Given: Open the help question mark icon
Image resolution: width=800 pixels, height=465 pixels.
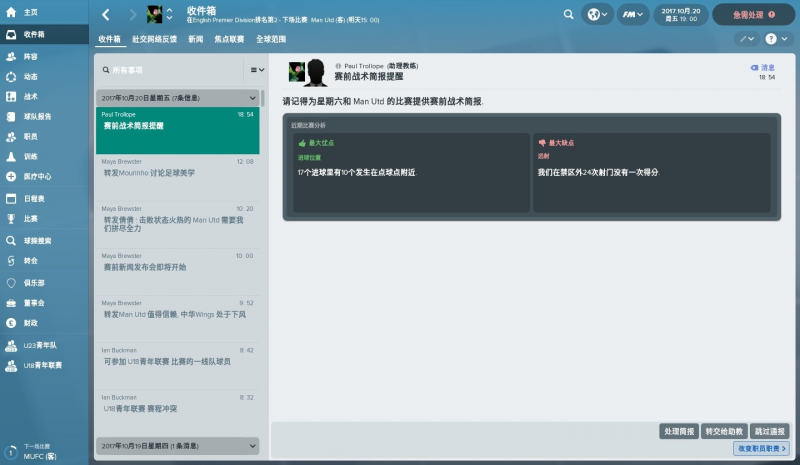Looking at the screenshot, I should tap(771, 39).
